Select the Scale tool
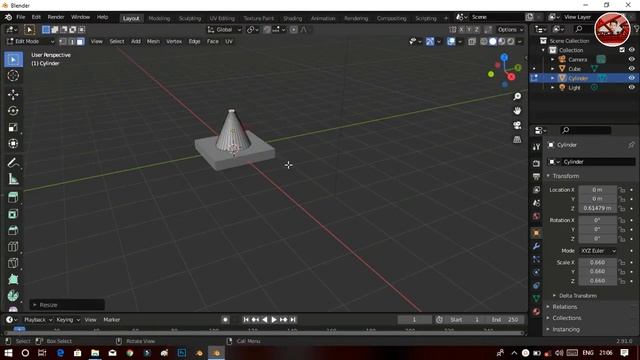Screen dimensions: 640x360 13,127
